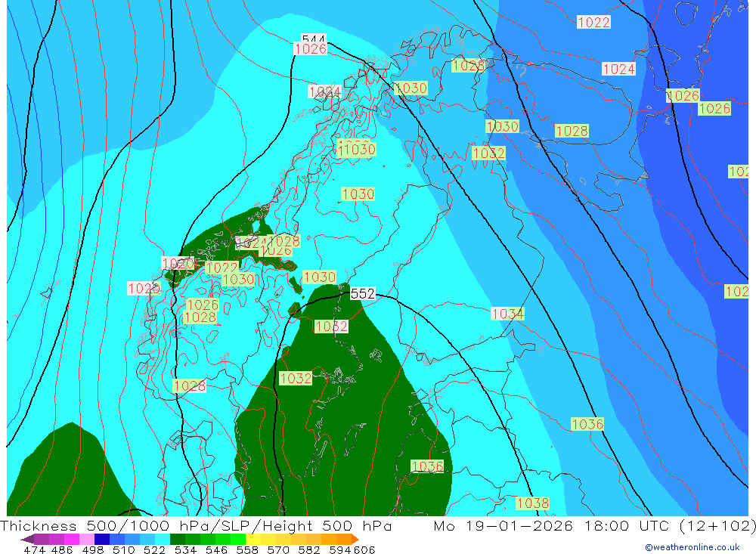Click the 552 height contour label
756x554 pixels.
[x=363, y=293]
